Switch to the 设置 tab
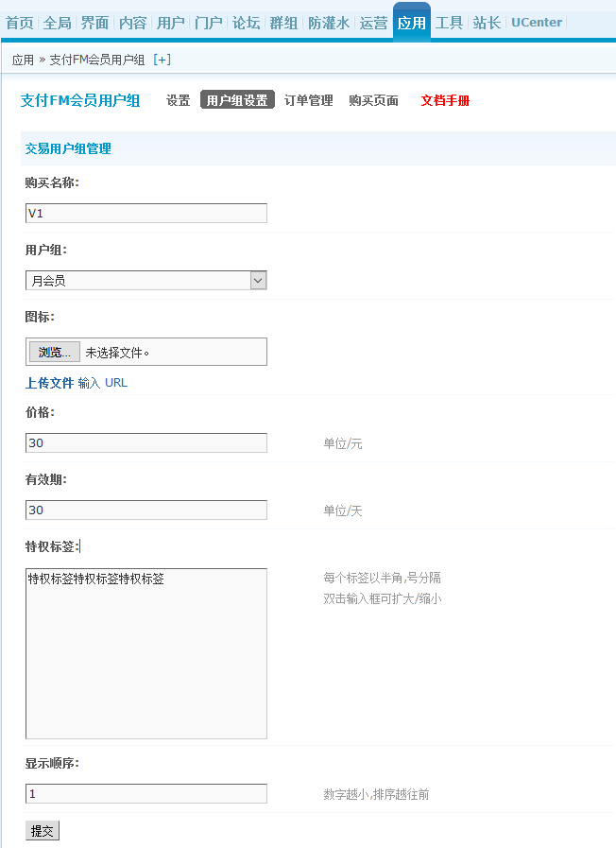The width and height of the screenshot is (616, 848). 178,100
